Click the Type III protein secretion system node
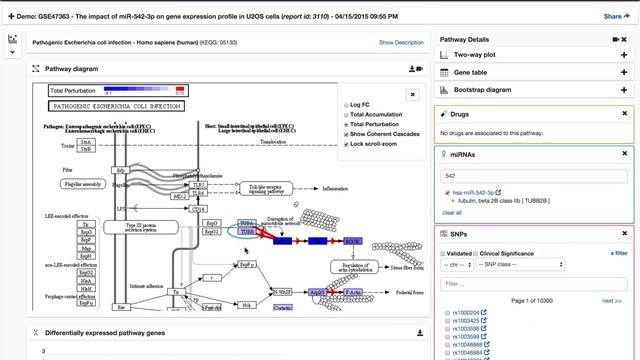The width and height of the screenshot is (640, 360). 141,227
